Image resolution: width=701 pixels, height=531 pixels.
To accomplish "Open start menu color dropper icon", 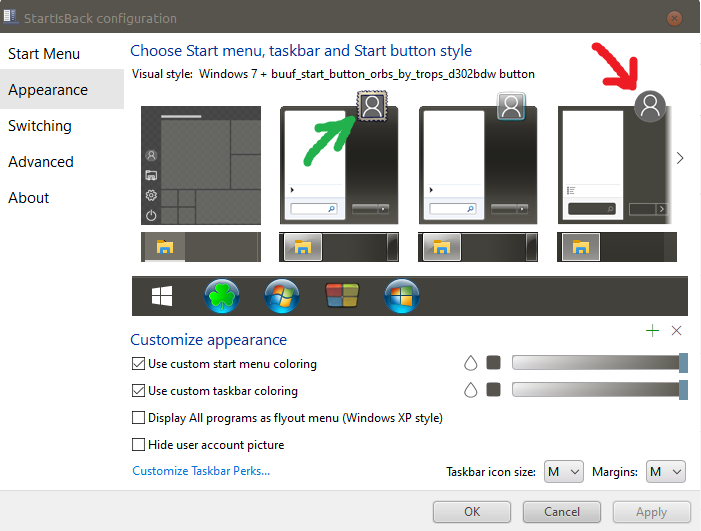I will click(470, 363).
